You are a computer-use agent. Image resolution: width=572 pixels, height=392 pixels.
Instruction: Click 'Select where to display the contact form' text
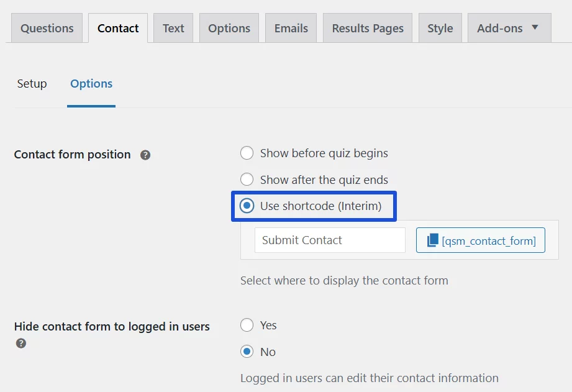344,281
